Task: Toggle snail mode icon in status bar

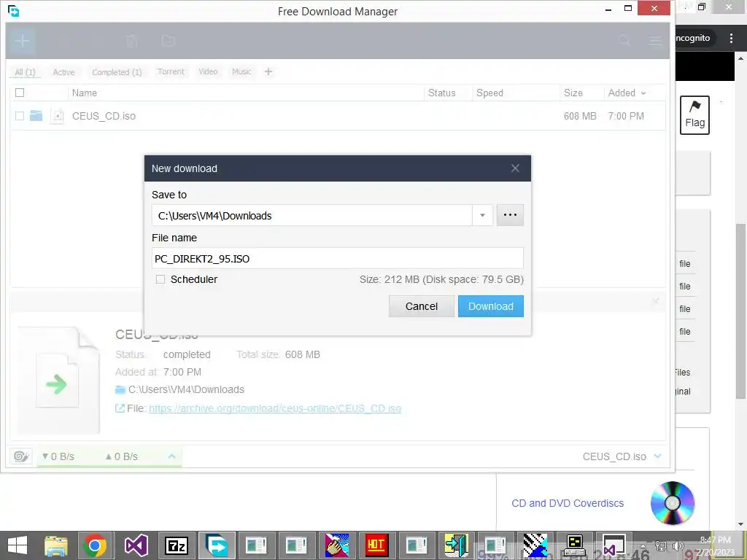Action: tap(21, 456)
